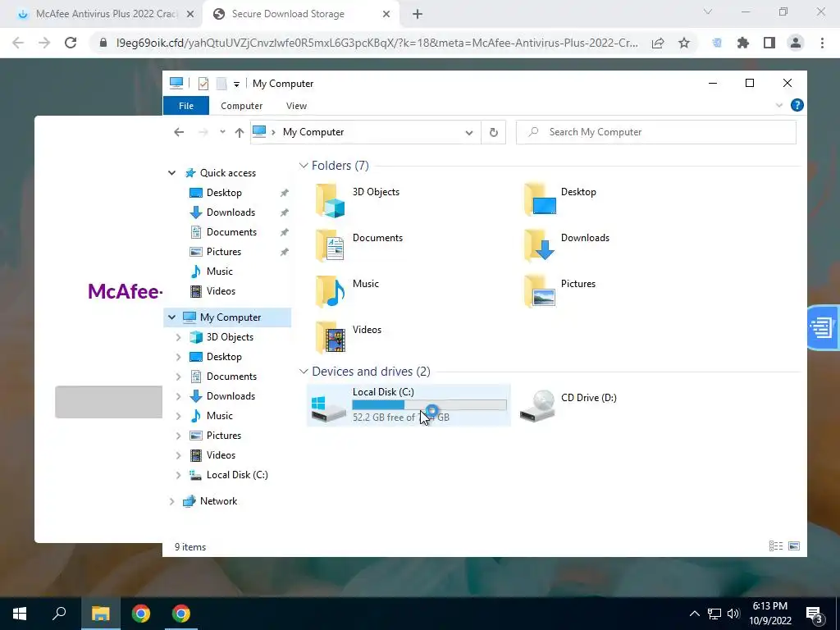Collapse the Folders (7) group

click(304, 166)
